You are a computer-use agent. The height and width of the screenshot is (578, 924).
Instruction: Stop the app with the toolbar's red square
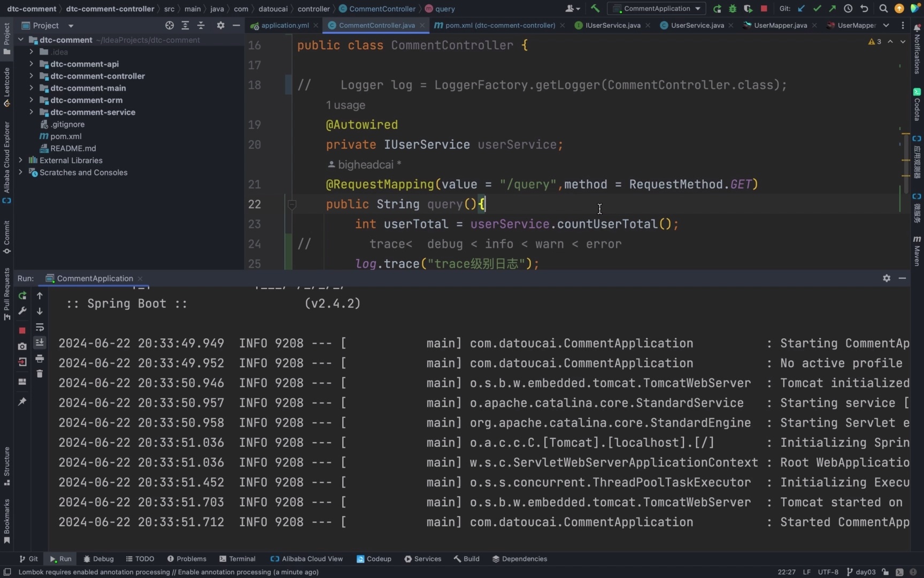coord(764,9)
